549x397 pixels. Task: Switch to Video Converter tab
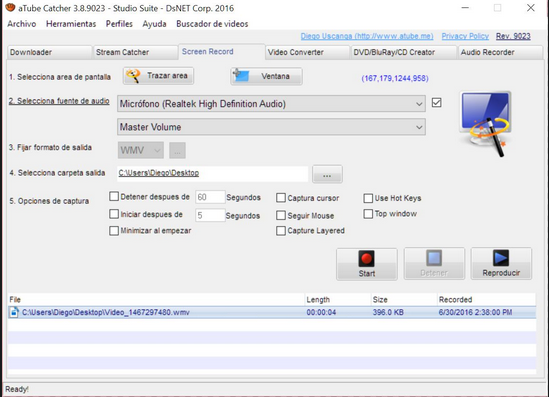(x=307, y=52)
